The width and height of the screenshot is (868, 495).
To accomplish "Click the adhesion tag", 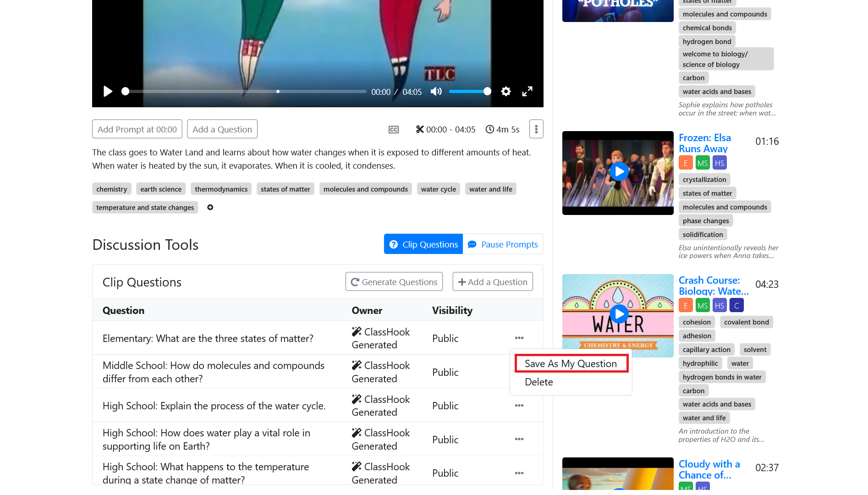I will click(697, 335).
